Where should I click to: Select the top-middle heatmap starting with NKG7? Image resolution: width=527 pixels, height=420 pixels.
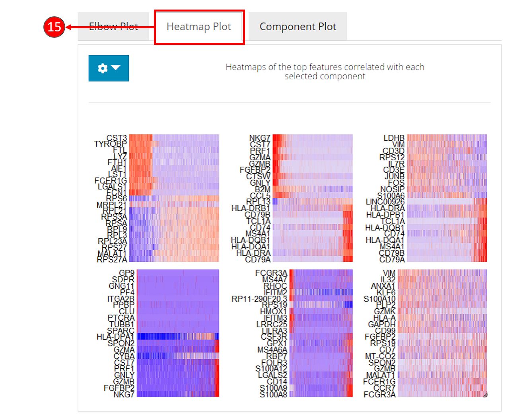click(x=313, y=198)
